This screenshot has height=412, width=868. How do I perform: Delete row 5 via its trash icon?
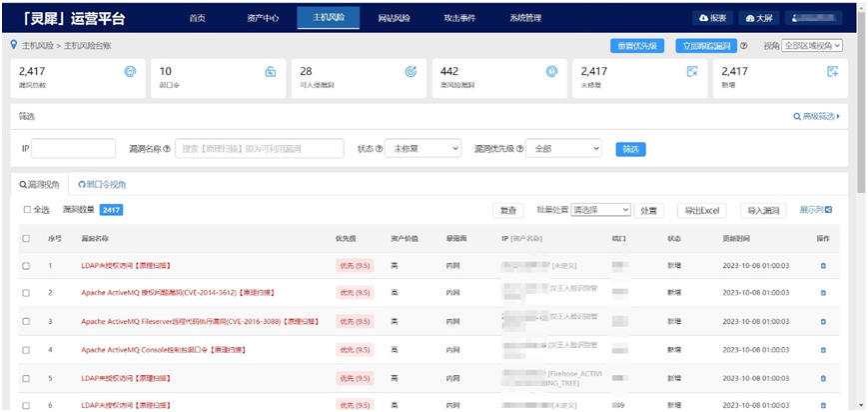pyautogui.click(x=823, y=378)
